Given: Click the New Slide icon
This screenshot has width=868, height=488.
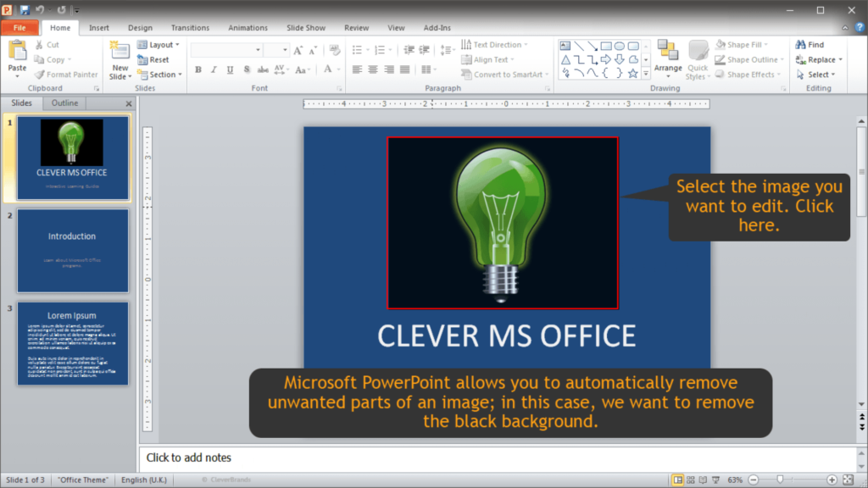Looking at the screenshot, I should pos(120,50).
